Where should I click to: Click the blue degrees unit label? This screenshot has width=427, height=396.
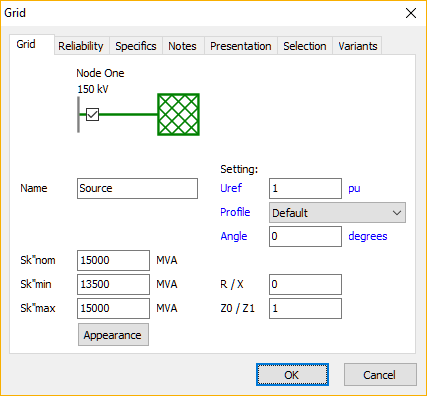coord(368,236)
